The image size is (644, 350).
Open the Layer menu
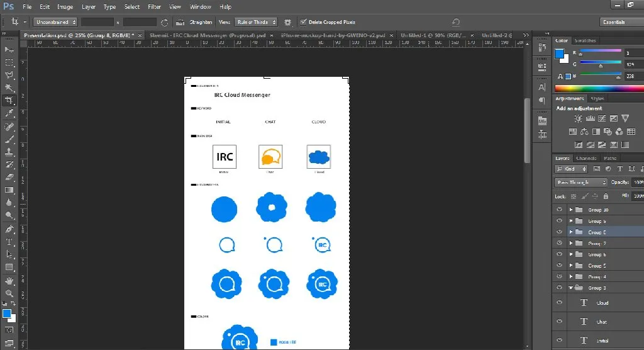[x=88, y=6]
